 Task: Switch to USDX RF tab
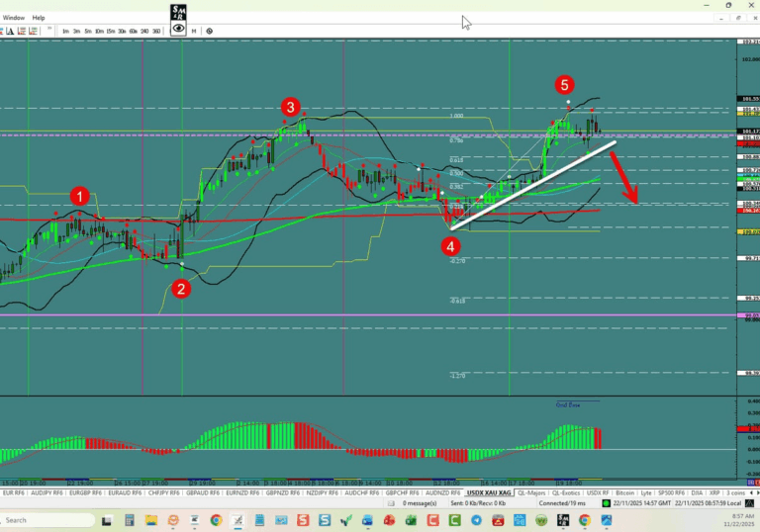(598, 492)
